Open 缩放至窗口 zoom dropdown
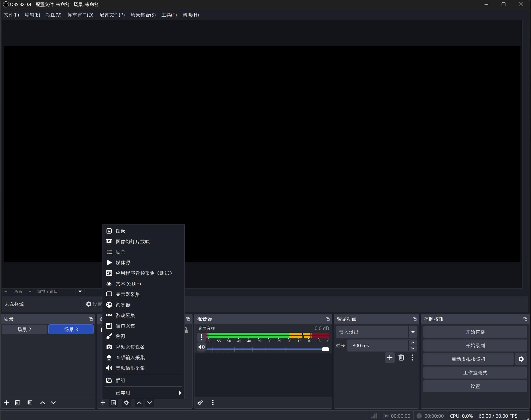This screenshot has height=420, width=531. tap(80, 291)
